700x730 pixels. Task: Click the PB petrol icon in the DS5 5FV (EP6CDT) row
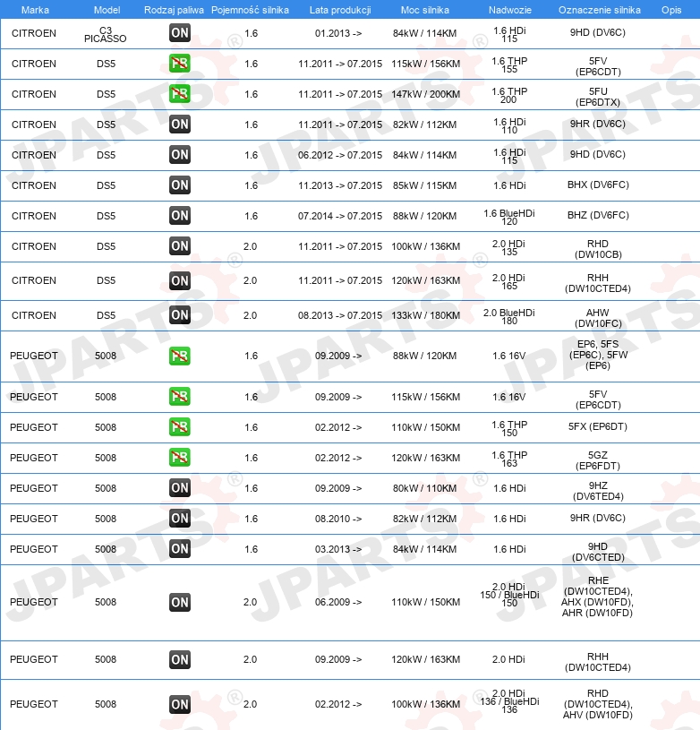click(x=180, y=64)
